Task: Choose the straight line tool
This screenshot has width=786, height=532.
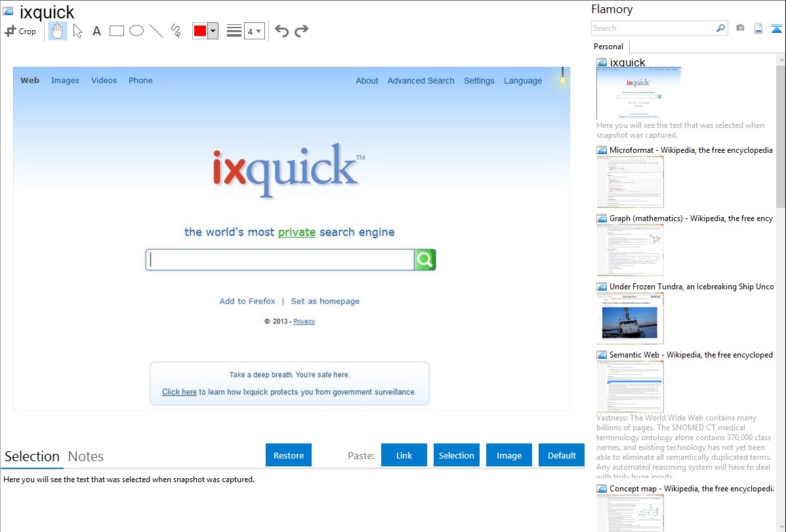Action: [156, 31]
